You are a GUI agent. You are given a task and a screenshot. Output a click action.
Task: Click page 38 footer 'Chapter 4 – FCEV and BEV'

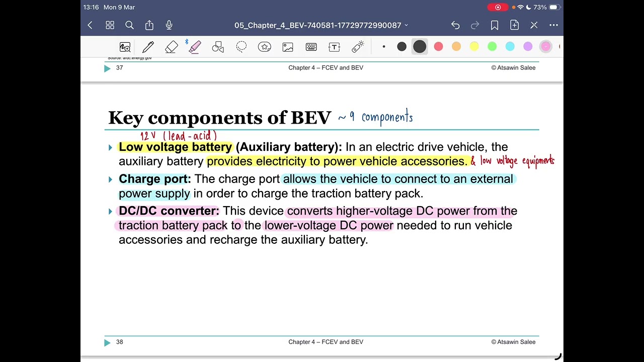(326, 342)
